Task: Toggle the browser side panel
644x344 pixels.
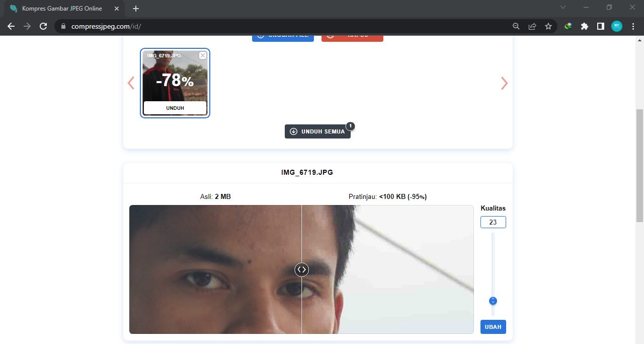Action: click(601, 26)
